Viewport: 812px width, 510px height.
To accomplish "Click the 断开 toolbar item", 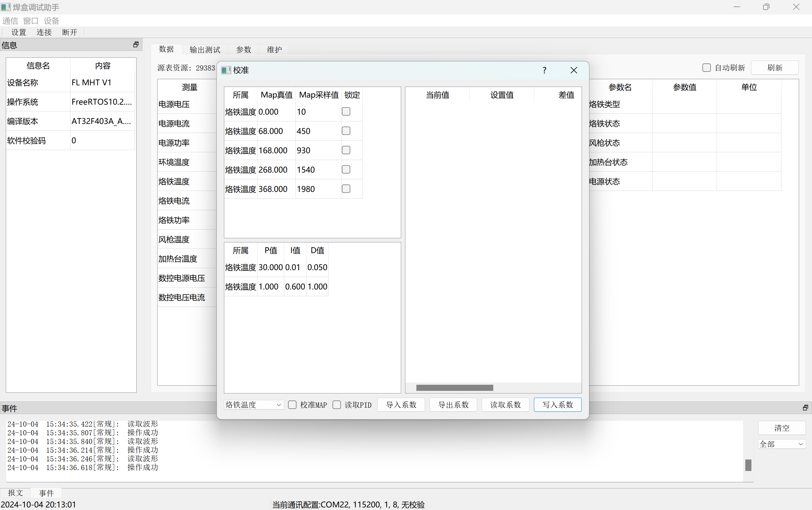I will coord(70,32).
